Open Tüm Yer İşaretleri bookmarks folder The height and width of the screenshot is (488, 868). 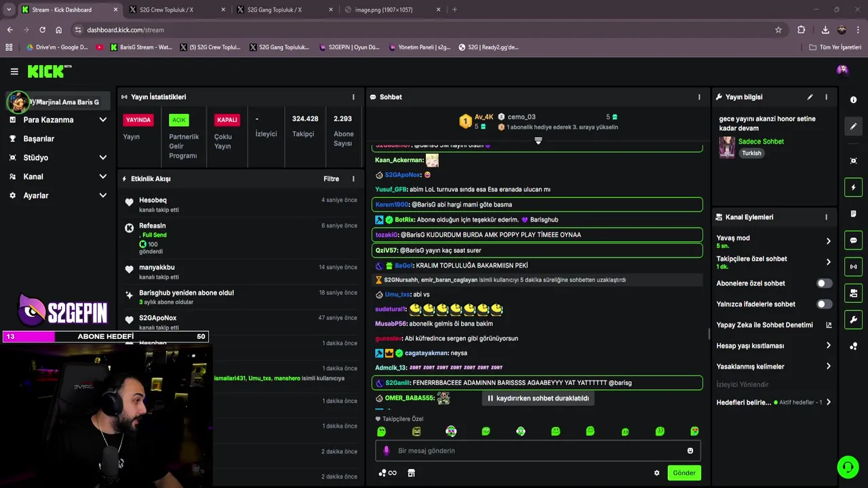pyautogui.click(x=835, y=47)
